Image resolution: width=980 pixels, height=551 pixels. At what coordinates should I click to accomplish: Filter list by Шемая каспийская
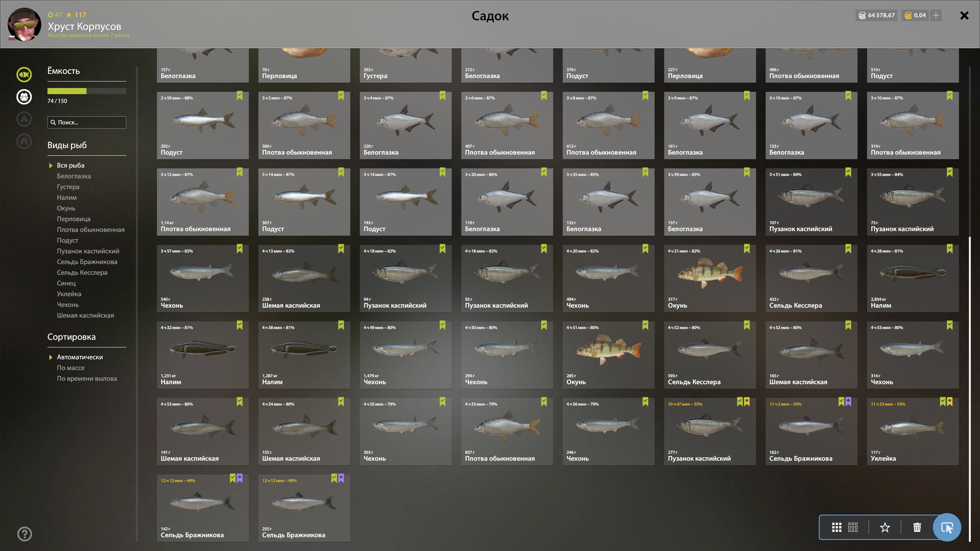pyautogui.click(x=85, y=315)
